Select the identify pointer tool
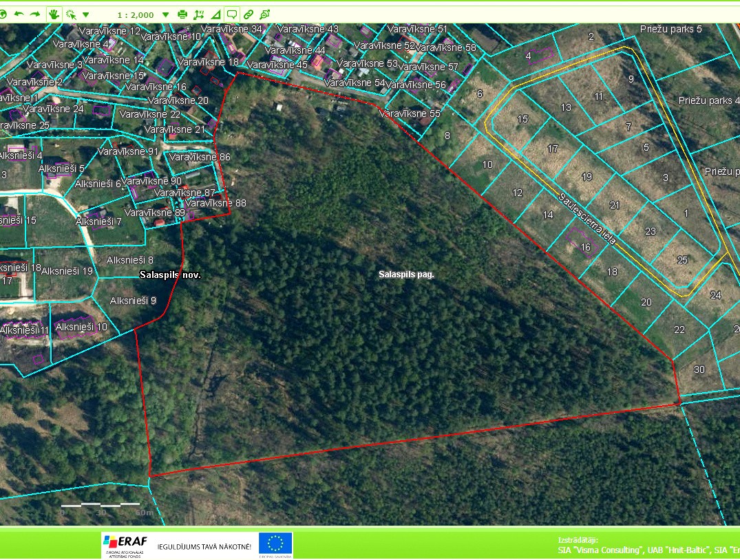The width and height of the screenshot is (740, 560). pyautogui.click(x=71, y=14)
